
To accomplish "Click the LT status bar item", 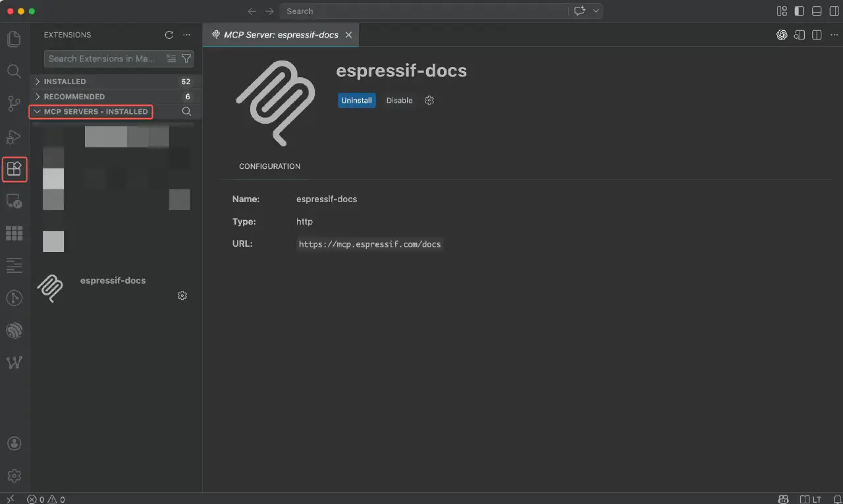I will tap(811, 499).
